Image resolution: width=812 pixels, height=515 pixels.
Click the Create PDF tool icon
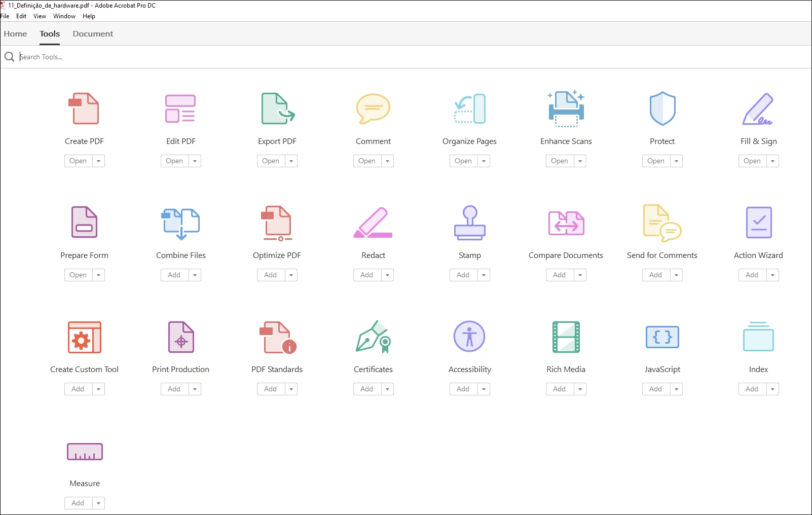[84, 108]
